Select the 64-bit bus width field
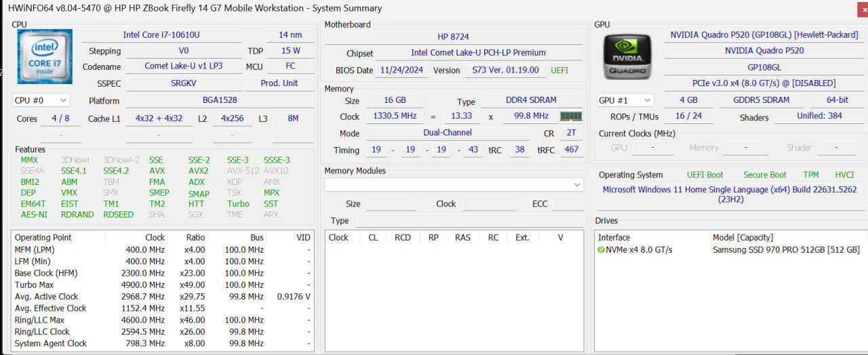 [x=837, y=100]
